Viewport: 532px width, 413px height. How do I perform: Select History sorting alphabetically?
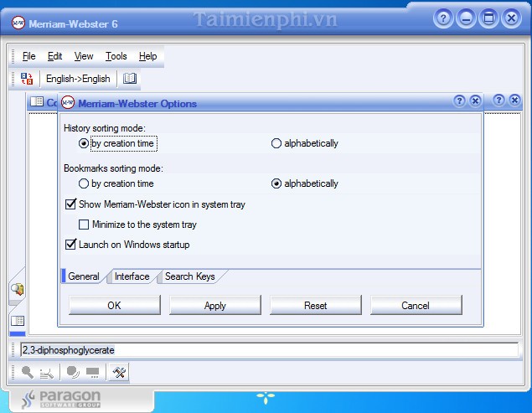(305, 143)
